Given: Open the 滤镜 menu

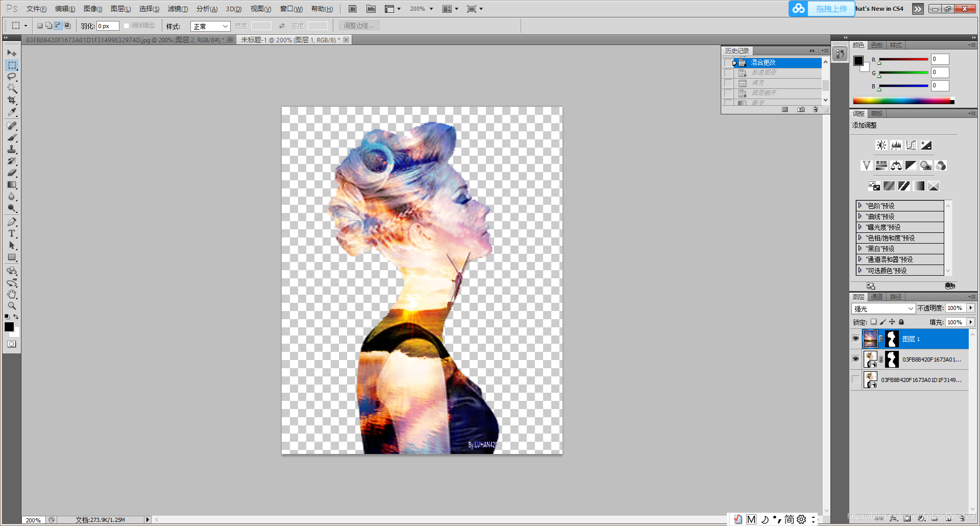Looking at the screenshot, I should pos(178,9).
